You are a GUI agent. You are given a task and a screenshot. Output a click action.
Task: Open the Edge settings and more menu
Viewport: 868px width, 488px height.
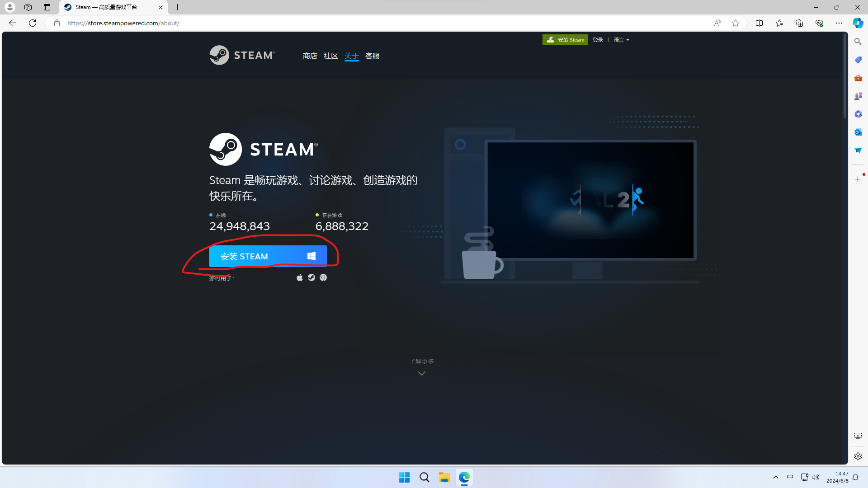pos(839,23)
